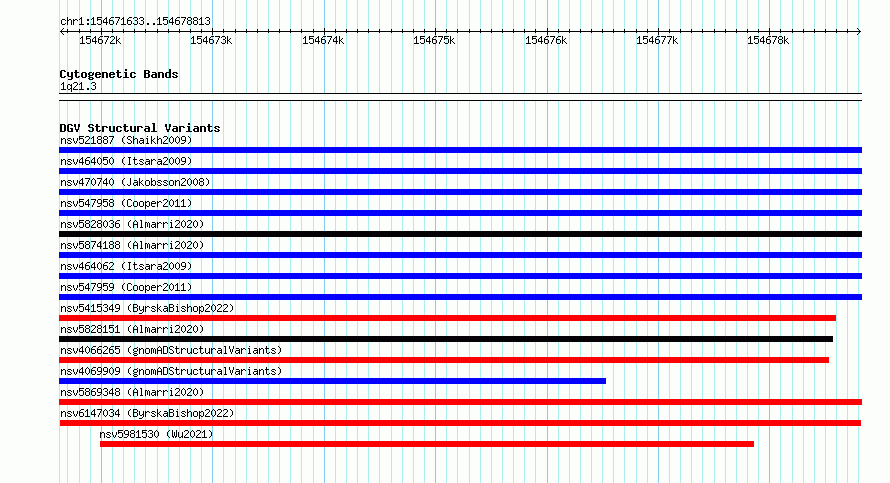This screenshot has width=890, height=483.
Task: Open the nsv4066265 (gnomADStructuralVariants) label
Action: (x=171, y=350)
